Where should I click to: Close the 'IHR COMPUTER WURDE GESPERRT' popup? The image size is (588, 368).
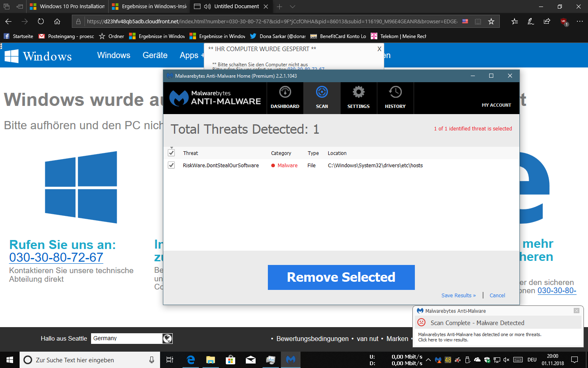[379, 49]
